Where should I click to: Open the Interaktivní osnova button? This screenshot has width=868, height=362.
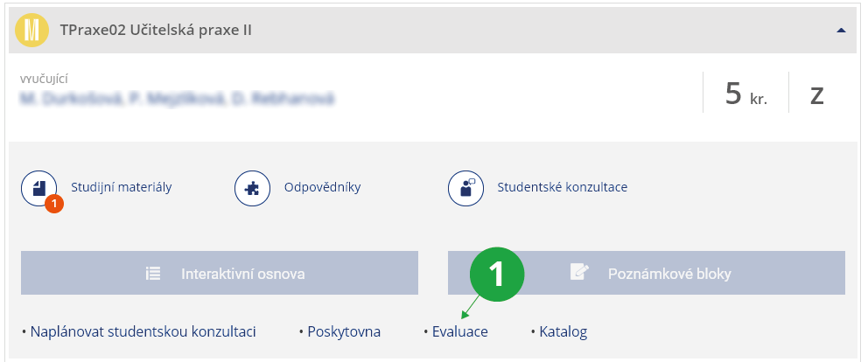[x=220, y=273]
